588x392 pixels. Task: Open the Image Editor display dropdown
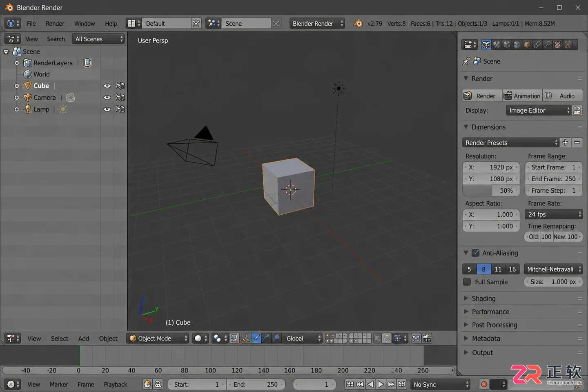(x=538, y=111)
